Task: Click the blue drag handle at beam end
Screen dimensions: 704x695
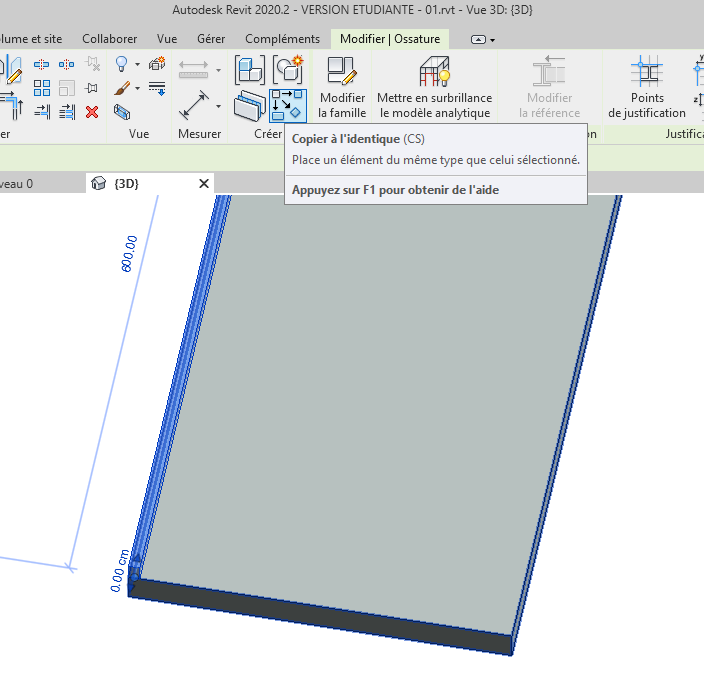Action: (x=134, y=576)
